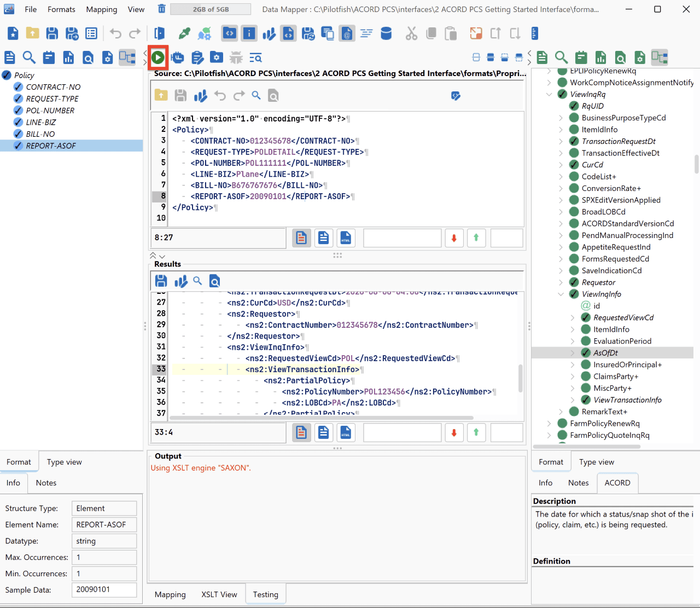The width and height of the screenshot is (700, 608).
Task: Click the tree structure view icon in left panel
Action: tap(127, 57)
